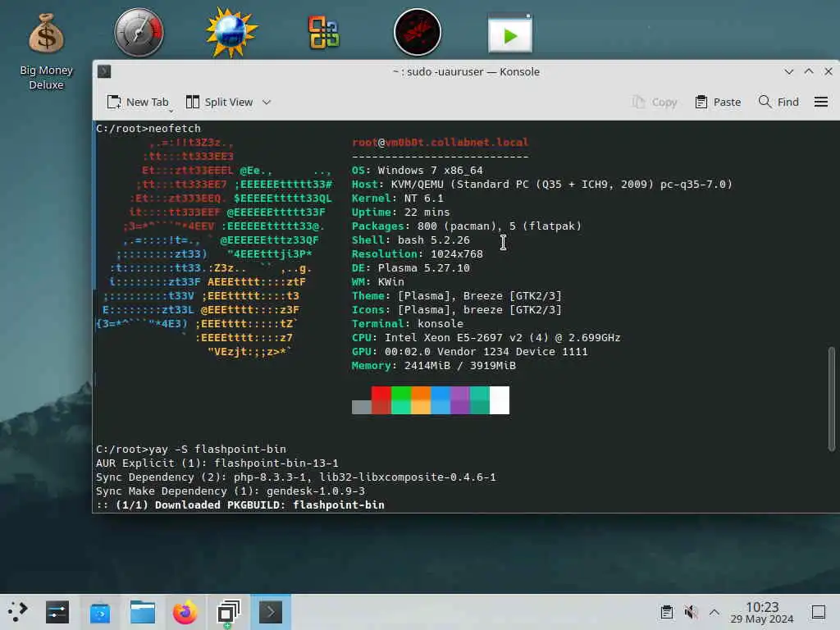The image size is (840, 630).
Task: Click the Konsole vertical scrollbar
Action: pos(832,399)
